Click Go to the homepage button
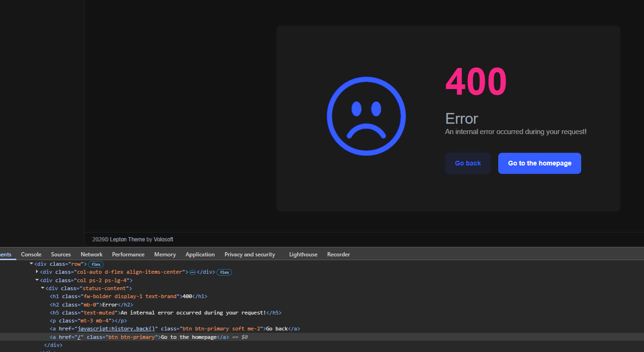 [539, 163]
